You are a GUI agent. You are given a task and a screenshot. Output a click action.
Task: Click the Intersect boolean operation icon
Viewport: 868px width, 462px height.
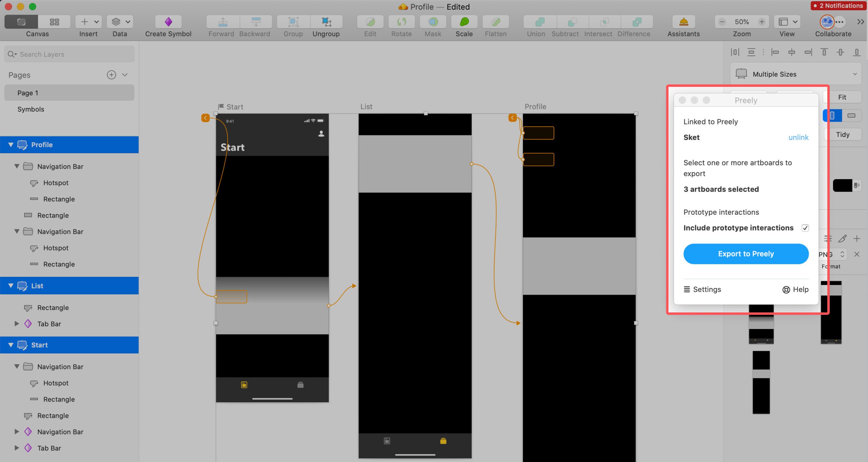pyautogui.click(x=599, y=21)
